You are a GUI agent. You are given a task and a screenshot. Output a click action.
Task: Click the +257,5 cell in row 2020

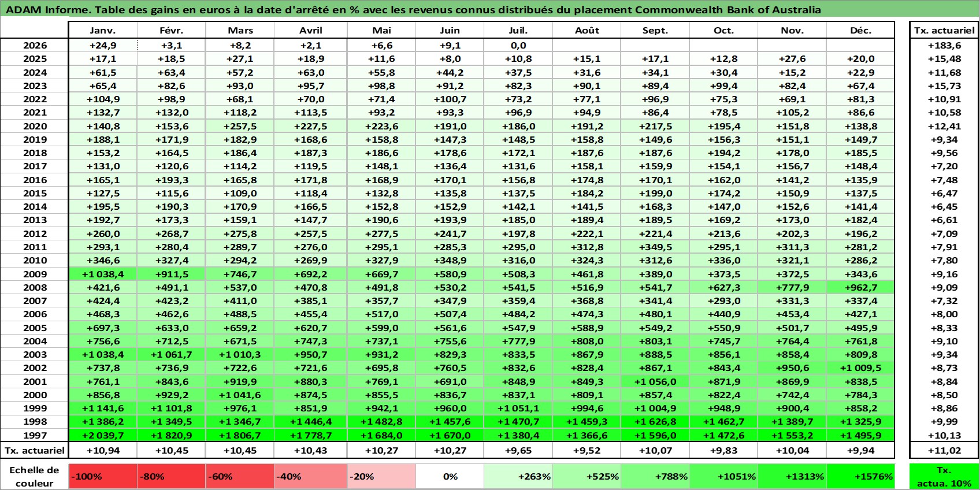point(240,126)
